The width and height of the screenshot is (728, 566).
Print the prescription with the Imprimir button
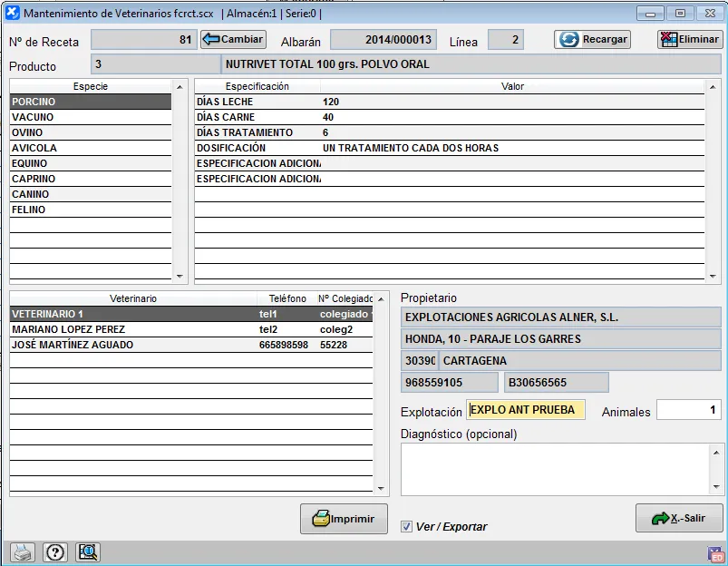(x=344, y=519)
